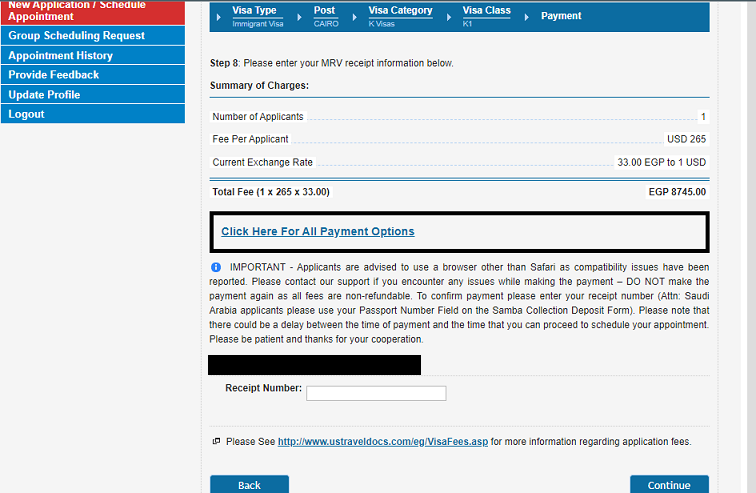756x493 pixels.
Task: Select Total Fee (1 x 265 x 33.00) label
Action: 271,192
